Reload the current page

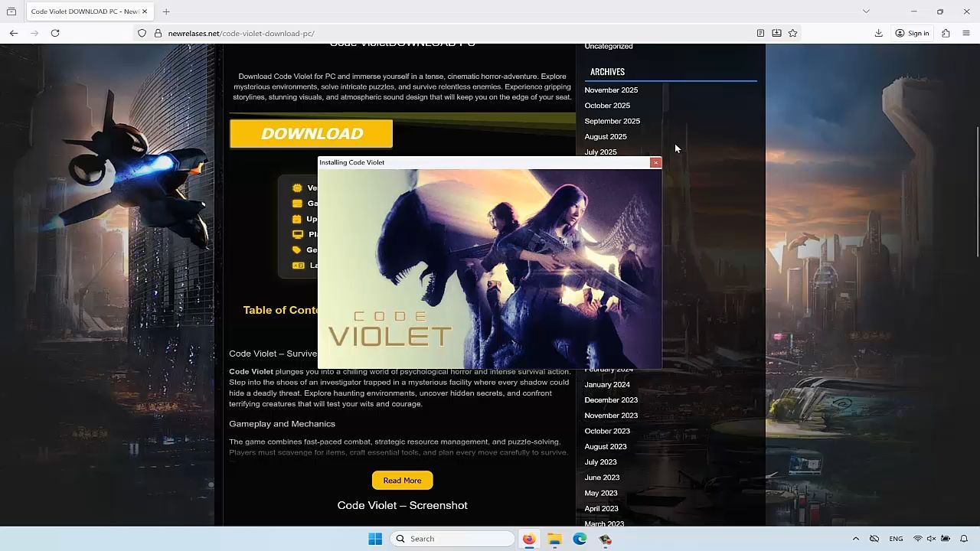[55, 33]
